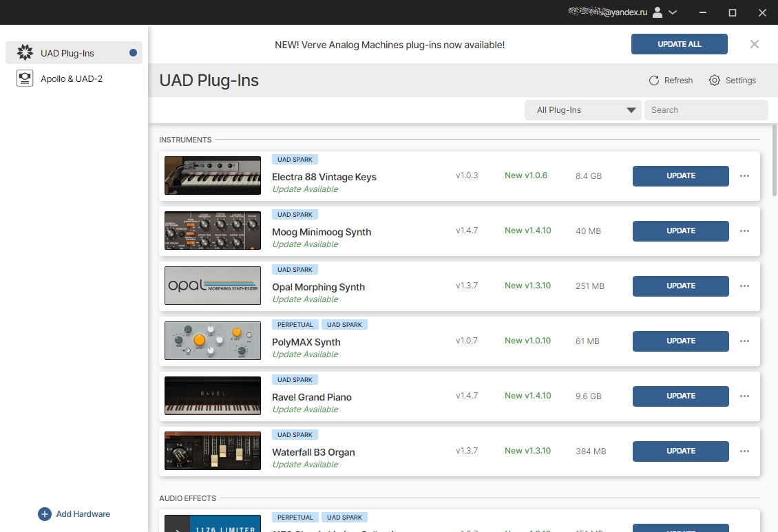Screen dimensions: 778x532
Task: Expand the All Plug-Ins filter dropdown
Action: (583, 110)
